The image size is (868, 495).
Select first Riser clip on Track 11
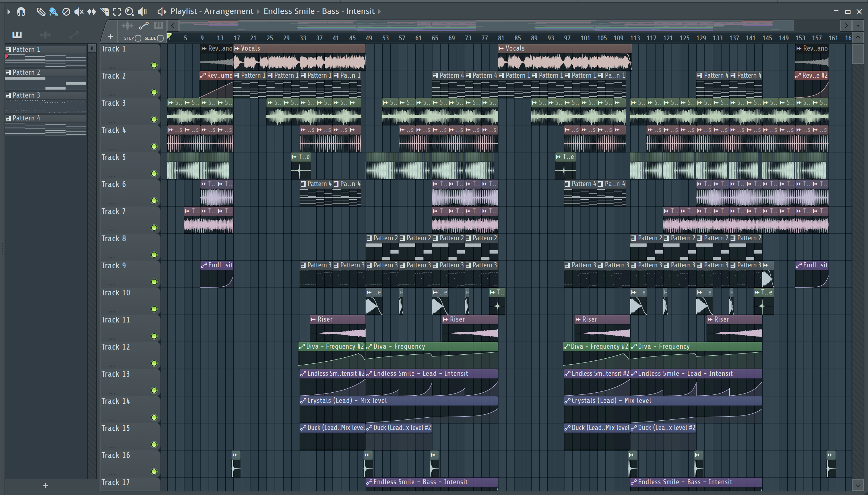click(x=338, y=328)
